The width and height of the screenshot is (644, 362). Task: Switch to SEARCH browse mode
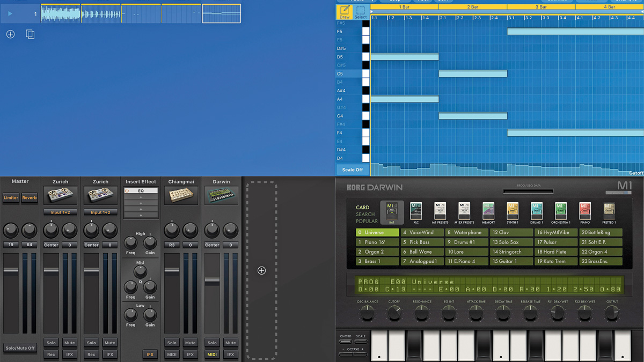(365, 215)
